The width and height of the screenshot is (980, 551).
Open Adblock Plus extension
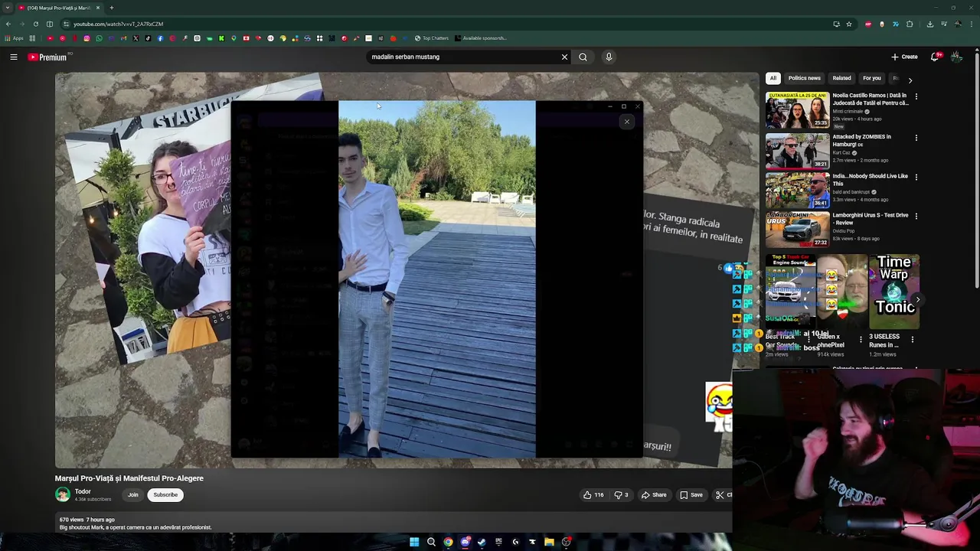[867, 24]
